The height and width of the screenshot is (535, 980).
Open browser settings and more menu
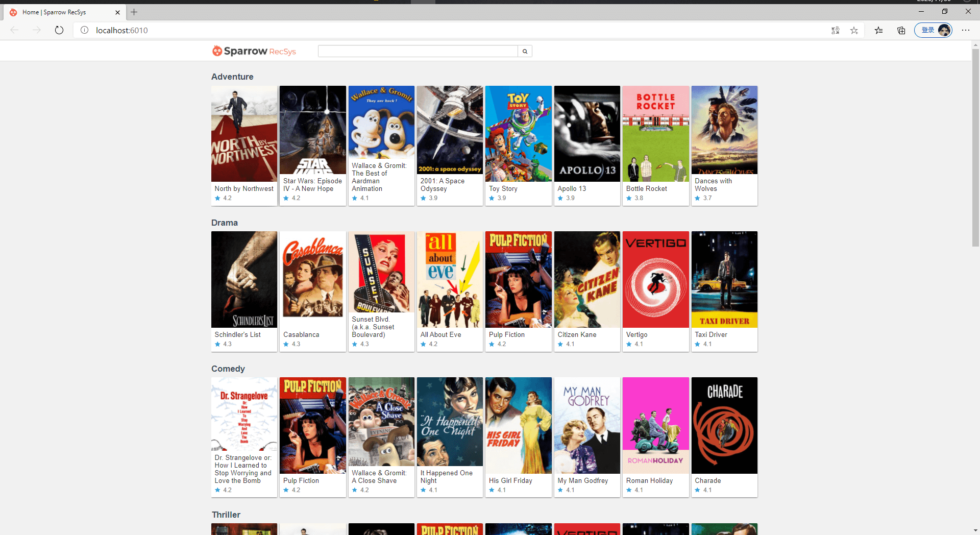(x=966, y=30)
